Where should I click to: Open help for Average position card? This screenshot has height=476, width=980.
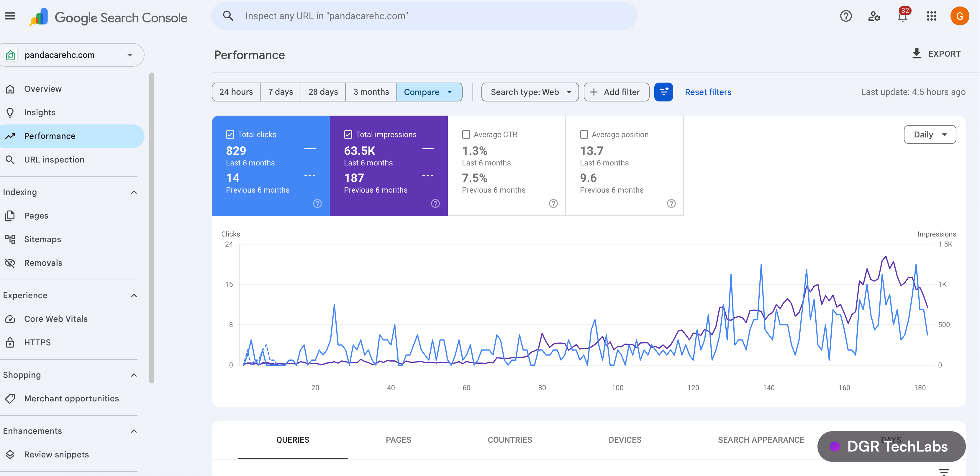pyautogui.click(x=671, y=204)
